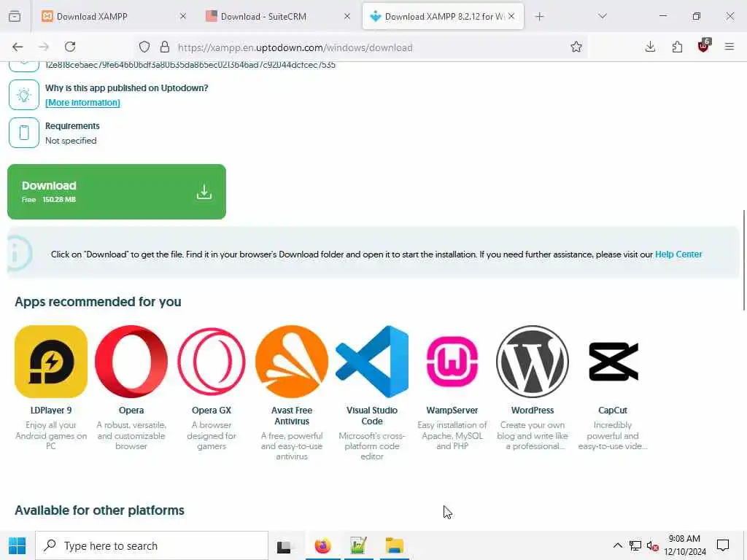
Task: Click the WordPress title link
Action: (x=533, y=410)
